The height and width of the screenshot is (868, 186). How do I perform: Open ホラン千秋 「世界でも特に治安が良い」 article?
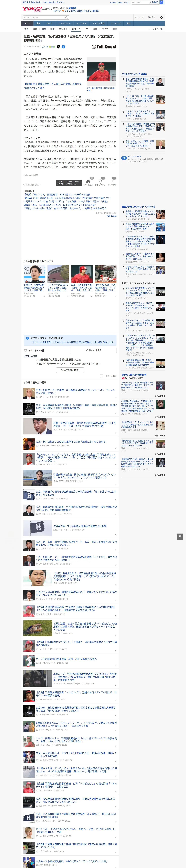[76, 831]
